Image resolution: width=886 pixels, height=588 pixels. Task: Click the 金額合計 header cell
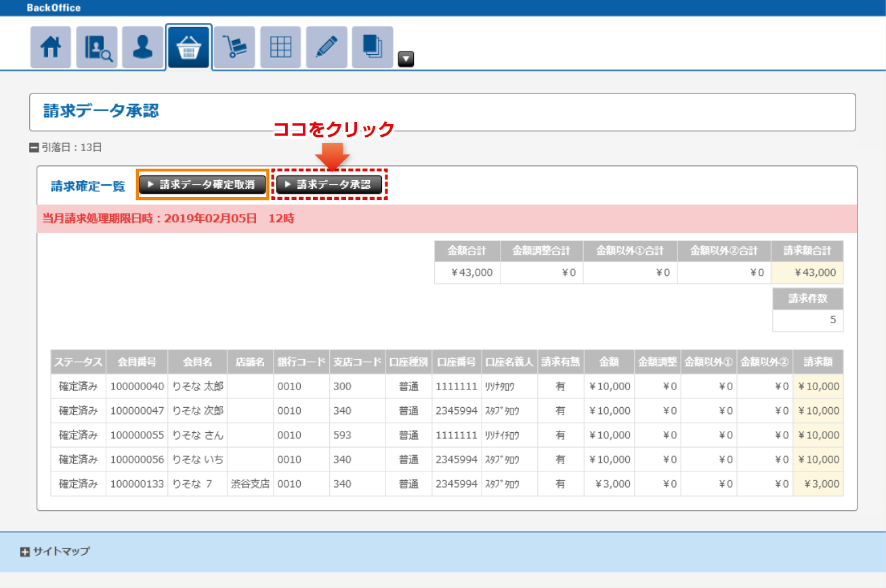pyautogui.click(x=467, y=251)
